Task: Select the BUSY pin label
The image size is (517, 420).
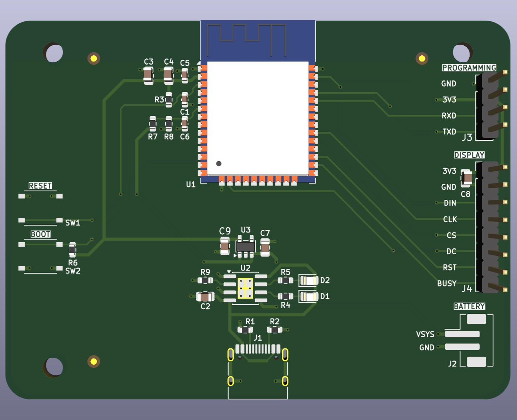Action: coord(447,283)
